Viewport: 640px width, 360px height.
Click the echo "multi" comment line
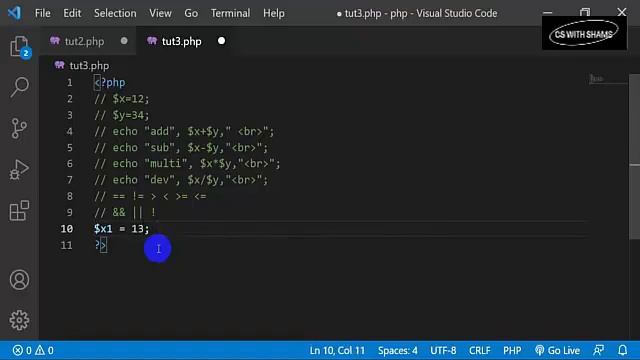coord(187,164)
